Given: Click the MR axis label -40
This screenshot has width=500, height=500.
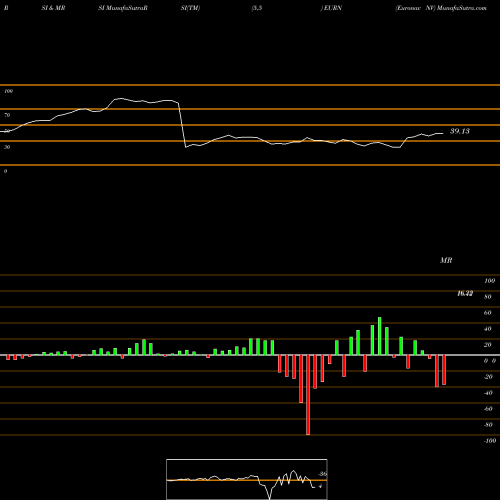Looking at the screenshot, I should pos(488,393).
